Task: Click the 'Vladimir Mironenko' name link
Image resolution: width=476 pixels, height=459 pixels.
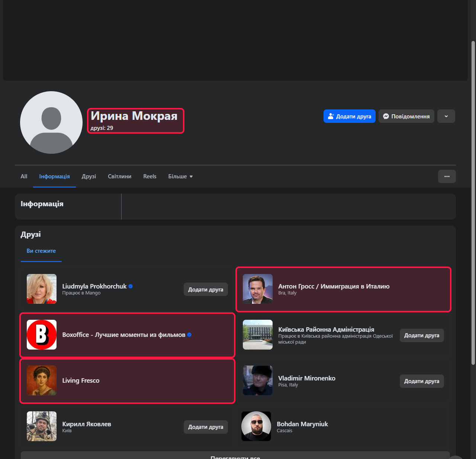Action: point(307,378)
